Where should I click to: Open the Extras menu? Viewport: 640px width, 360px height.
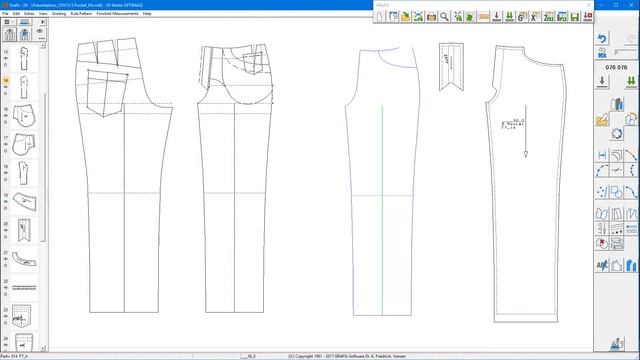[29, 13]
